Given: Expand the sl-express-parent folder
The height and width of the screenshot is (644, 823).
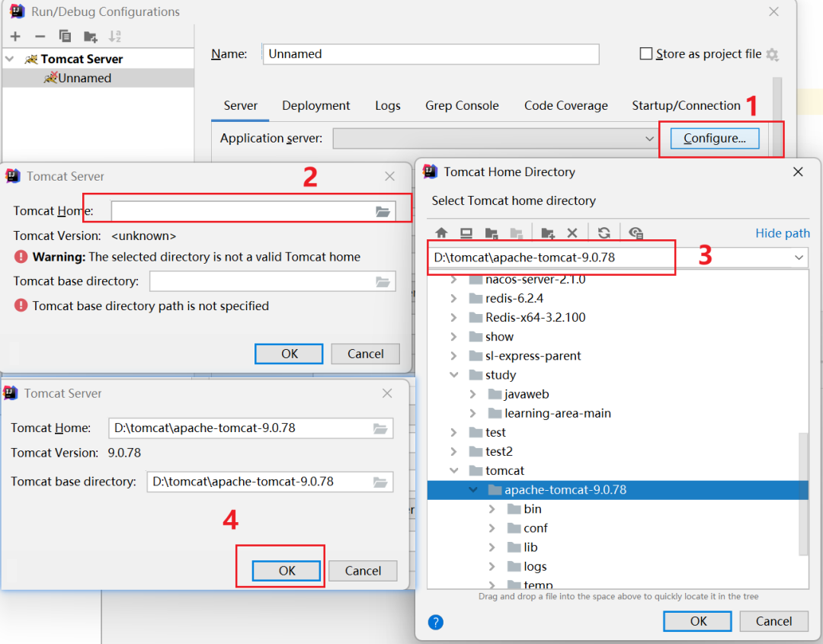Looking at the screenshot, I should [x=453, y=356].
